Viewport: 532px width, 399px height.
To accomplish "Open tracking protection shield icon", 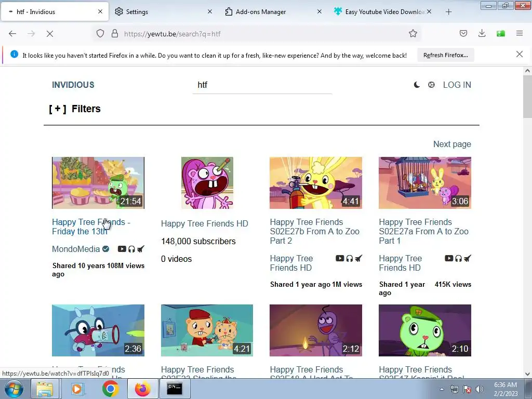I will (x=100, y=34).
